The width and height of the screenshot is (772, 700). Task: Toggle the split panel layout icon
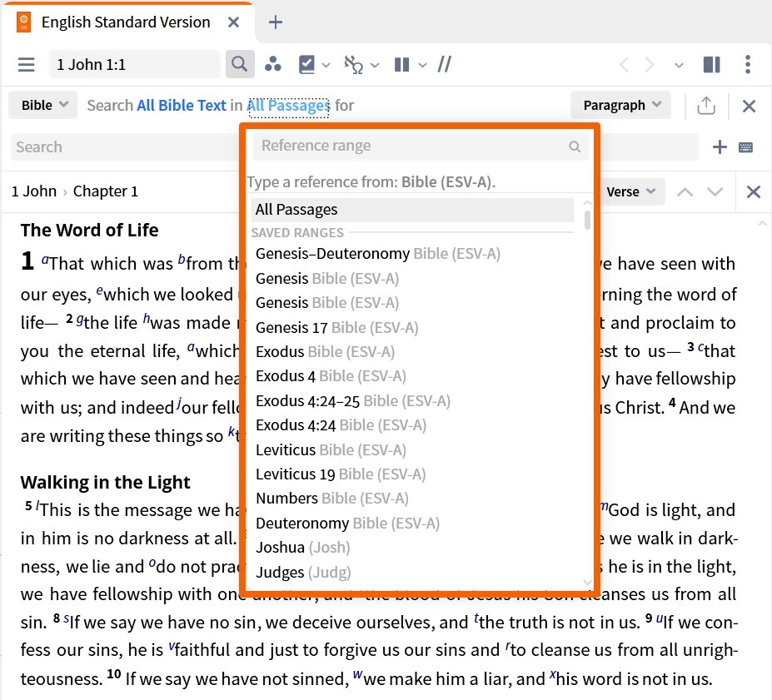point(711,64)
